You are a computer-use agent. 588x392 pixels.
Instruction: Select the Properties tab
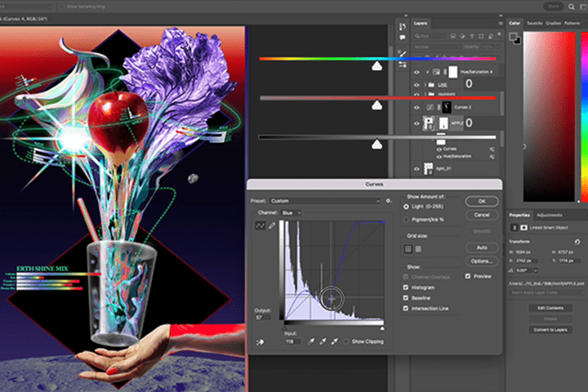click(x=519, y=216)
